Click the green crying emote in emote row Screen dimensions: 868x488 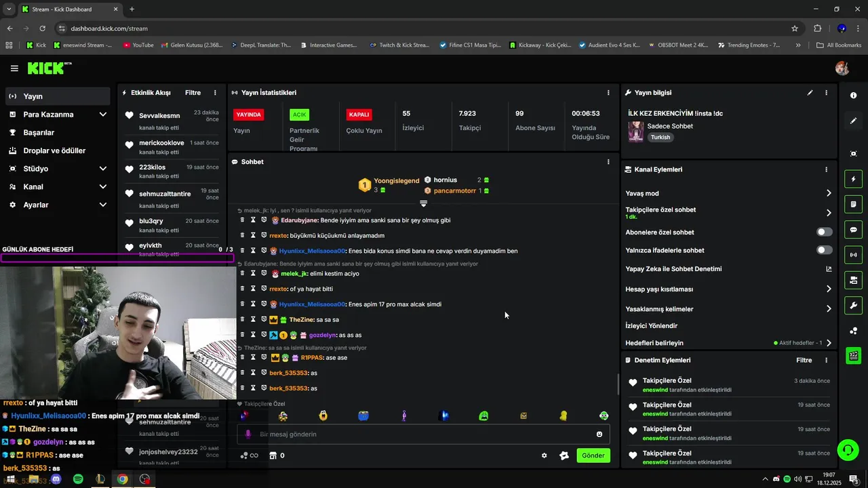tap(484, 415)
